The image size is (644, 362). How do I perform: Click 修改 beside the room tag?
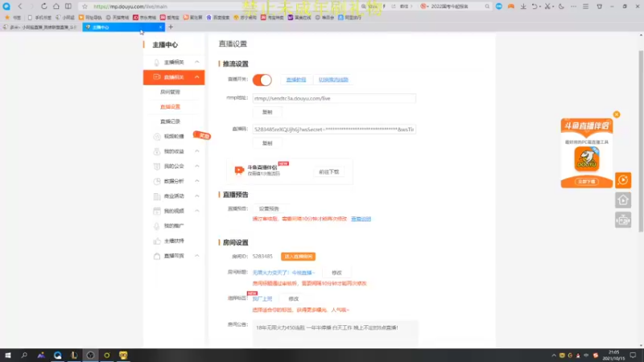point(293,298)
